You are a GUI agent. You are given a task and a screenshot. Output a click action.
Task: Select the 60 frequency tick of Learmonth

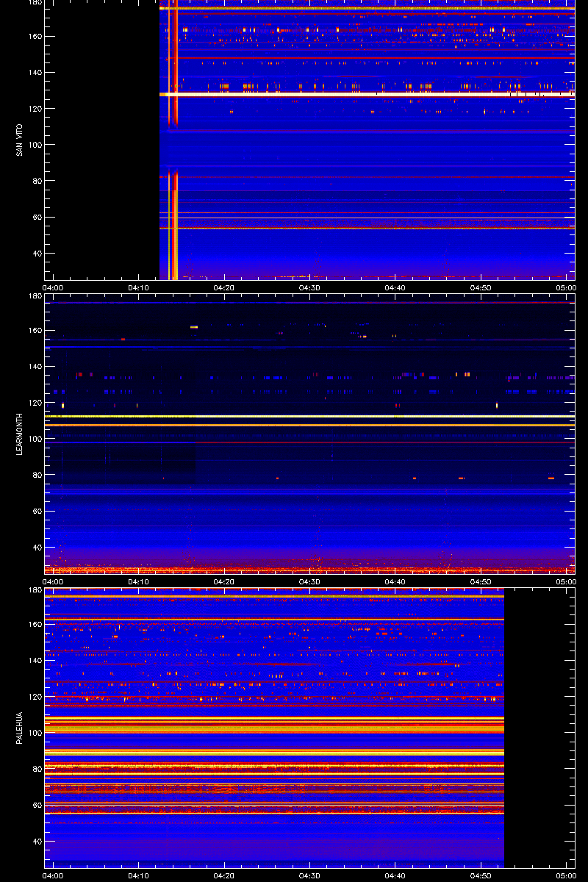pyautogui.click(x=37, y=512)
